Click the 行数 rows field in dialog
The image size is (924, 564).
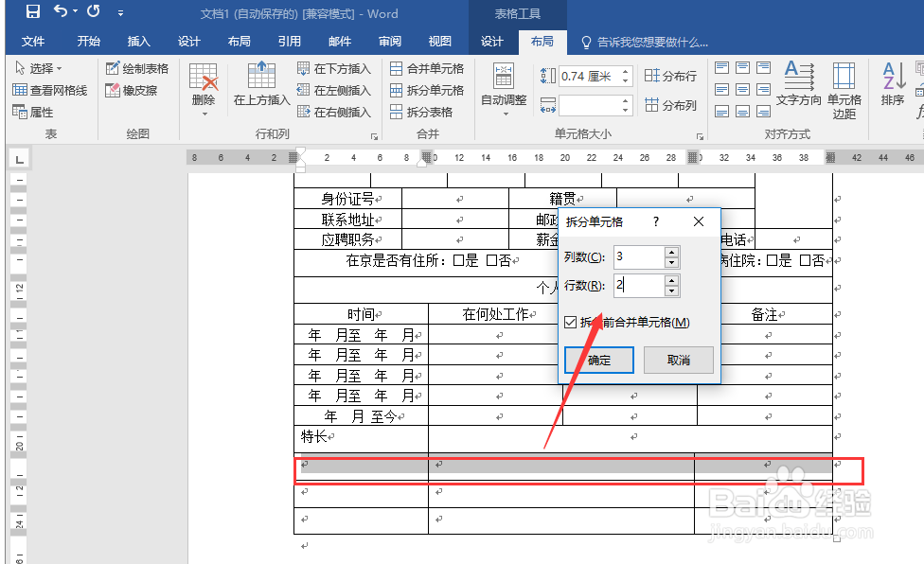click(638, 286)
